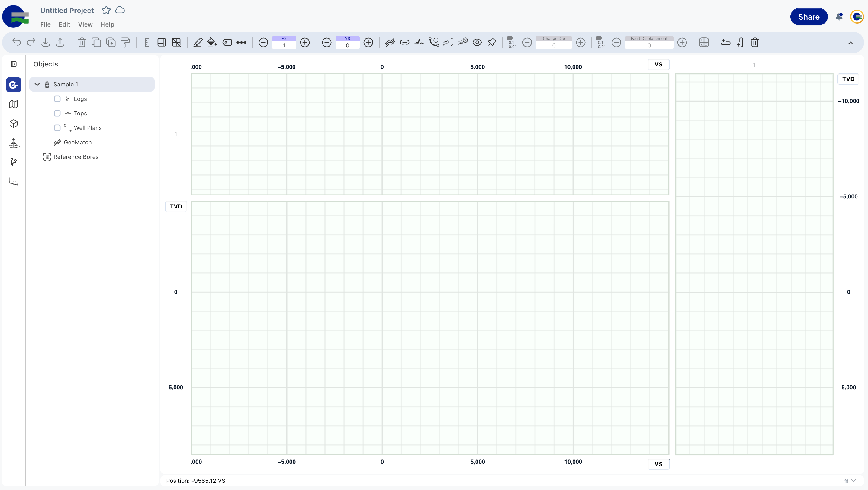Image resolution: width=868 pixels, height=490 pixels.
Task: Toggle the eye visibility icon in toolbar
Action: (477, 43)
